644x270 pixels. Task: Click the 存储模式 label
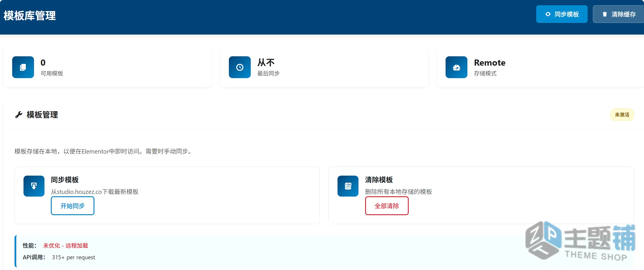pos(485,73)
